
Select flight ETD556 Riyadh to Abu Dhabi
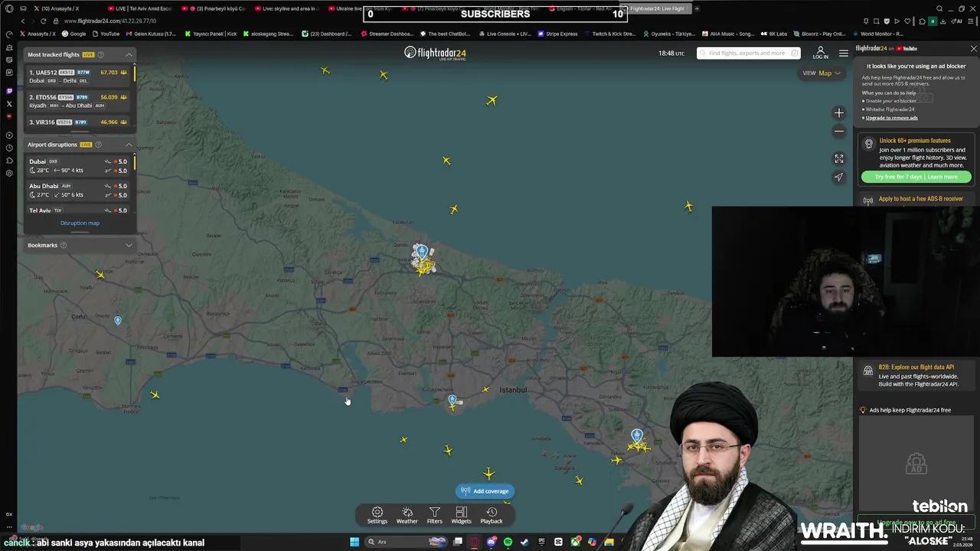79,101
